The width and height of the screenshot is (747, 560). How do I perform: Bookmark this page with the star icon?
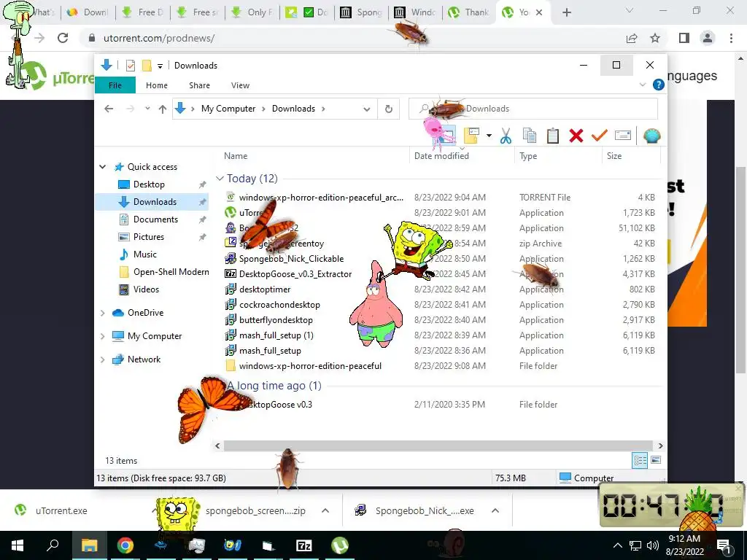(x=655, y=38)
